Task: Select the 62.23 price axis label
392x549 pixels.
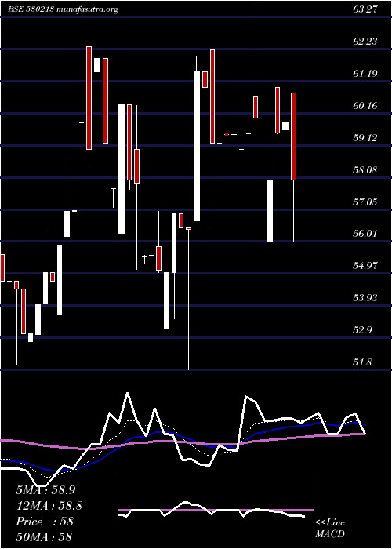Action: 365,42
